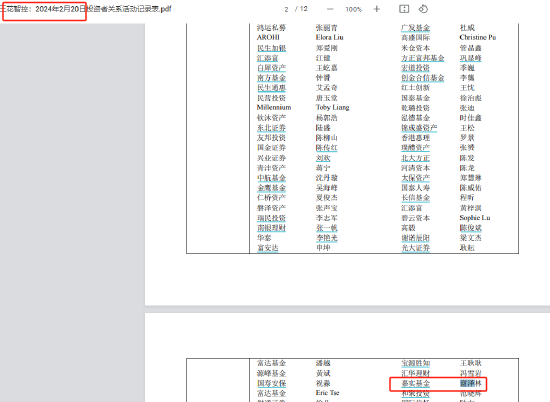Click the text '华泰'
Viewport: 550px width, 402px height.
coord(264,238)
